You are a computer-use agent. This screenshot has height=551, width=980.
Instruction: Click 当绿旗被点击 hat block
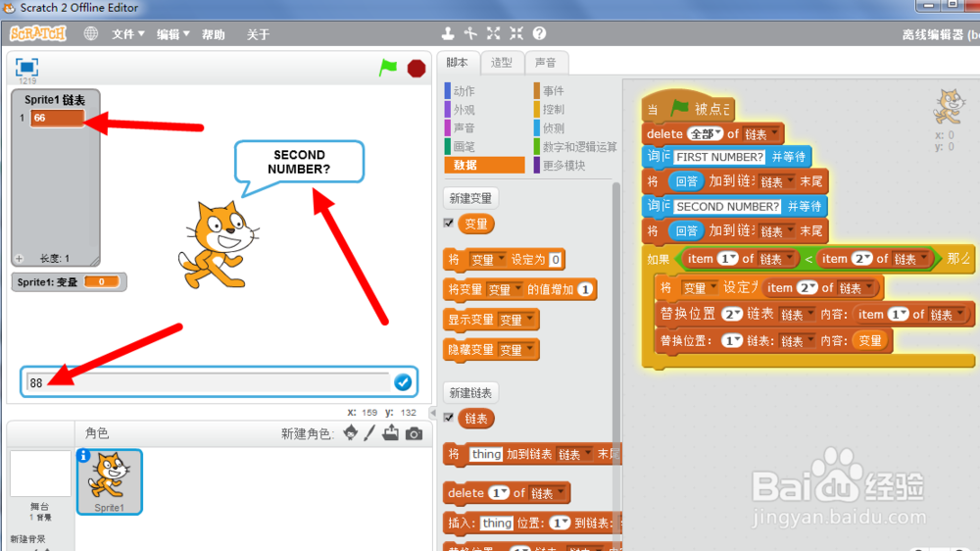(688, 106)
